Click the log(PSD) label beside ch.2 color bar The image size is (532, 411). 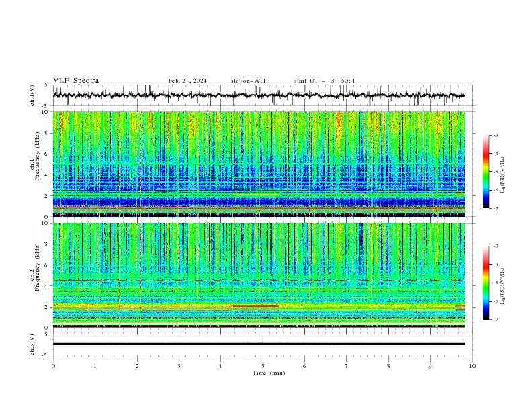pos(502,286)
